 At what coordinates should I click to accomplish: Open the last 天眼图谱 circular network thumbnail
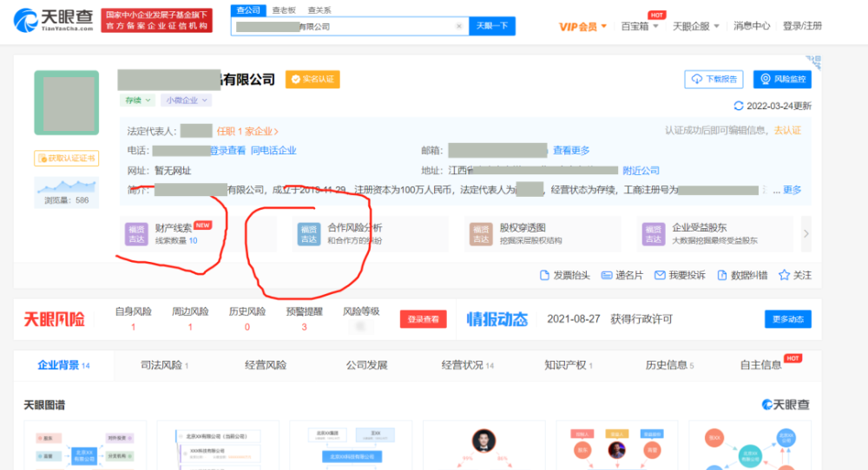click(x=750, y=446)
